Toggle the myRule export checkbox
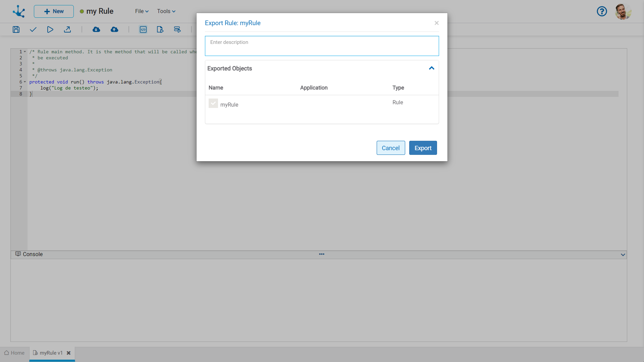The width and height of the screenshot is (644, 362). 213,103
